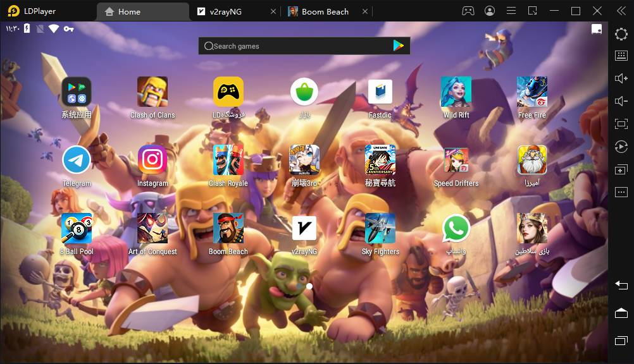634x364 pixels.
Task: Launch Free Fire game
Action: click(532, 92)
